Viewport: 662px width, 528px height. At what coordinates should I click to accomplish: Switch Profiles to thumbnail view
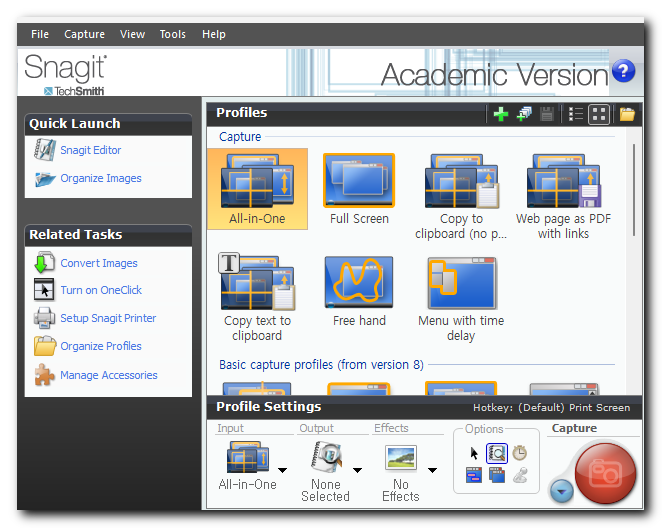tap(599, 114)
